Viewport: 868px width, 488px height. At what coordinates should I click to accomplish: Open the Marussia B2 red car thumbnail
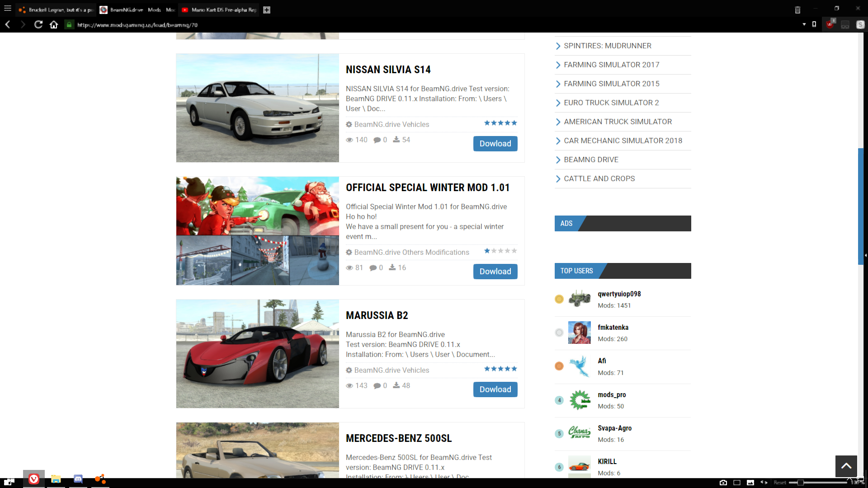(257, 354)
